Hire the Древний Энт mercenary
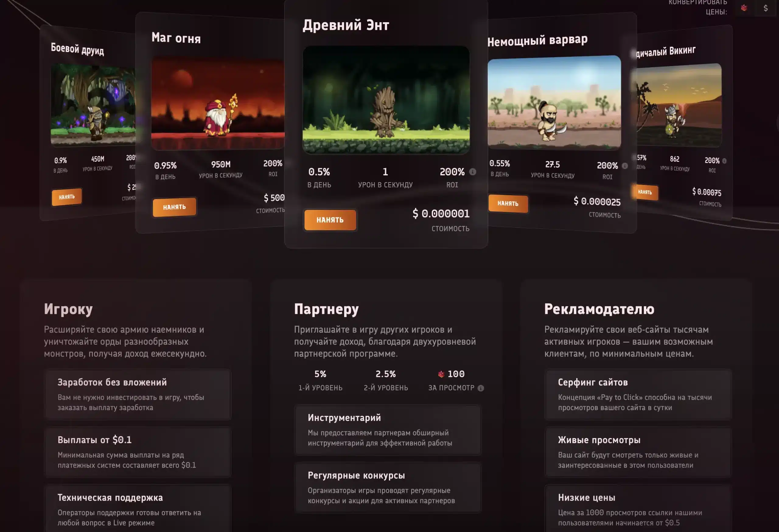This screenshot has width=779, height=532. [330, 220]
